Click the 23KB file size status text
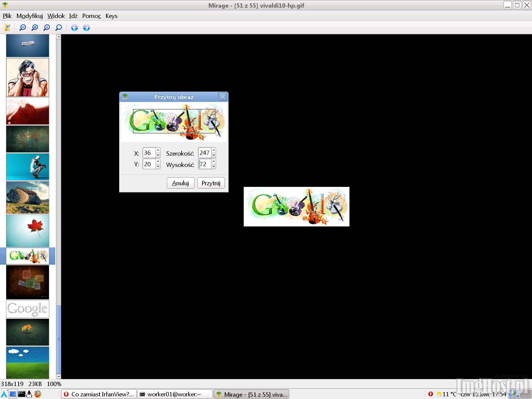Screen dimensions: 532x399 35,384
